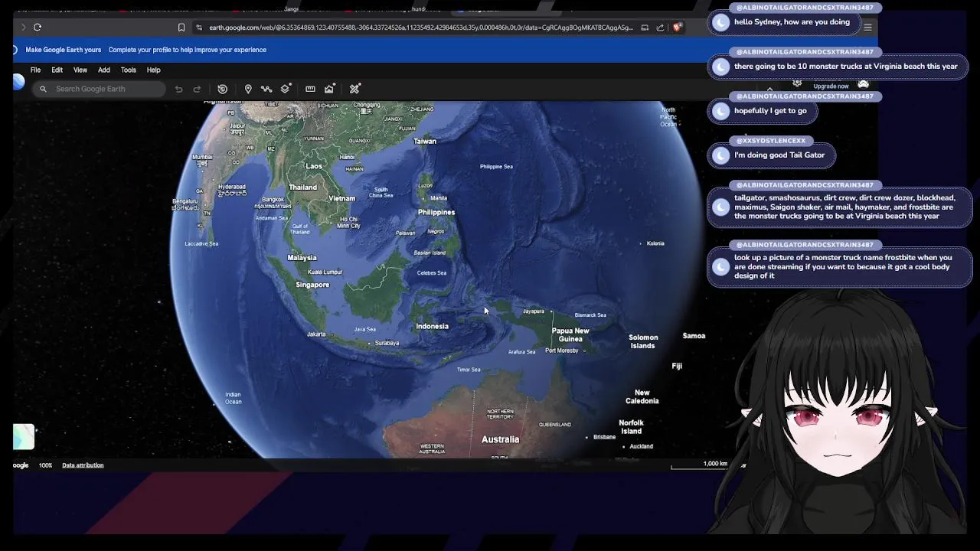Open the Brave Shields lion icon

678,28
